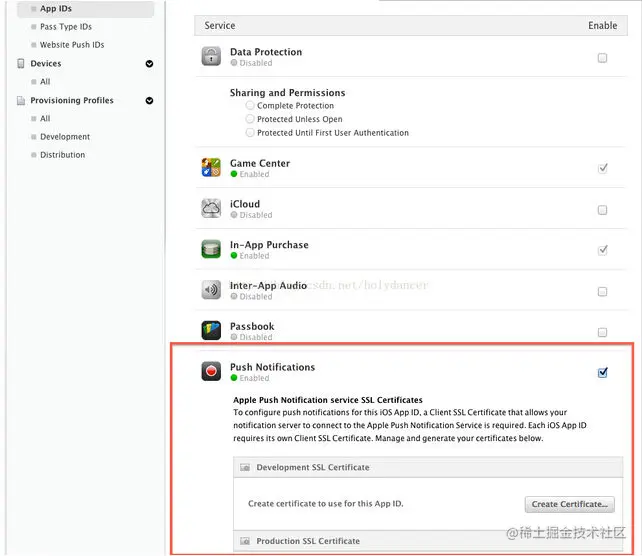The height and width of the screenshot is (556, 642).
Task: Click the Production SSL Certificate header text
Action: pos(308,541)
